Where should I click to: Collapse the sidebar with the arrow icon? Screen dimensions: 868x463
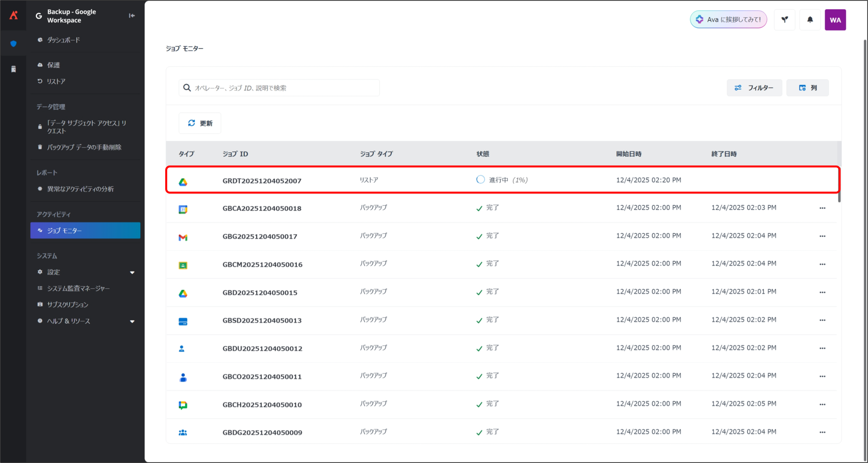pyautogui.click(x=132, y=16)
